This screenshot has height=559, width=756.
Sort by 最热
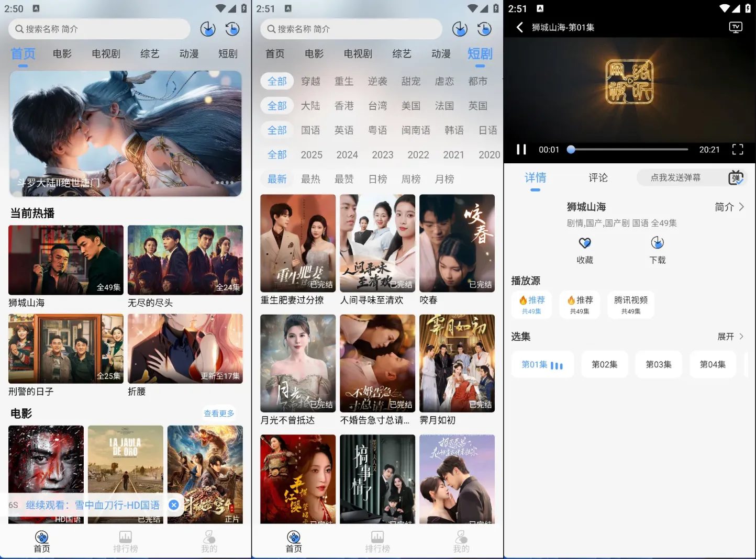point(310,179)
